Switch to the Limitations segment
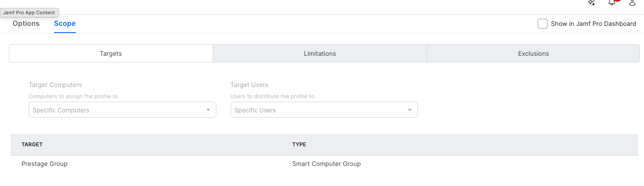 coord(320,54)
